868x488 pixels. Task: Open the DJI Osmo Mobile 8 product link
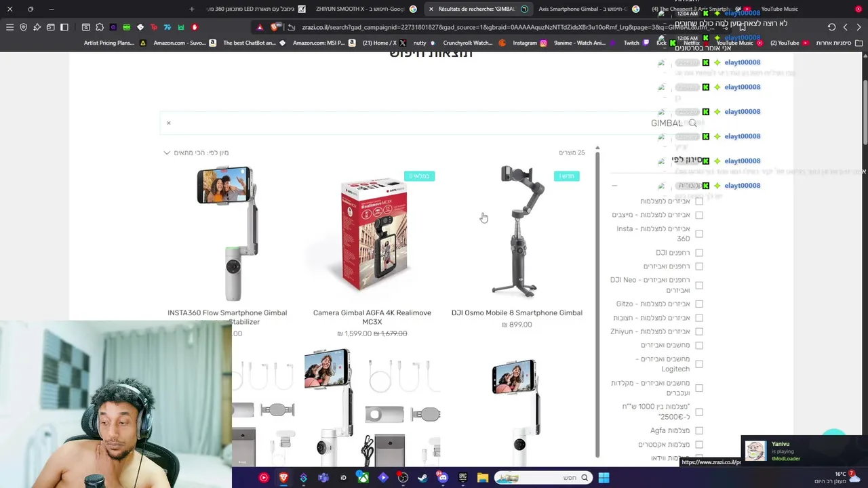click(517, 312)
